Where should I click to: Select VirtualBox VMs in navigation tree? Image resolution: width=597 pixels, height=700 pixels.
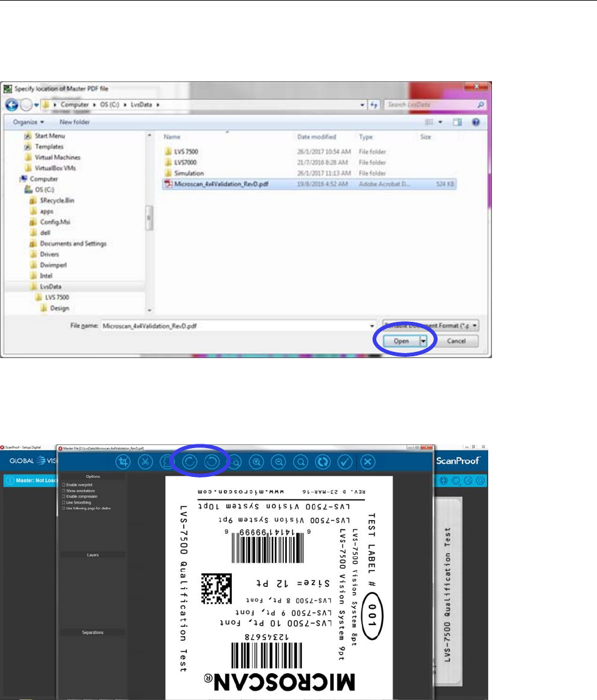tap(55, 168)
